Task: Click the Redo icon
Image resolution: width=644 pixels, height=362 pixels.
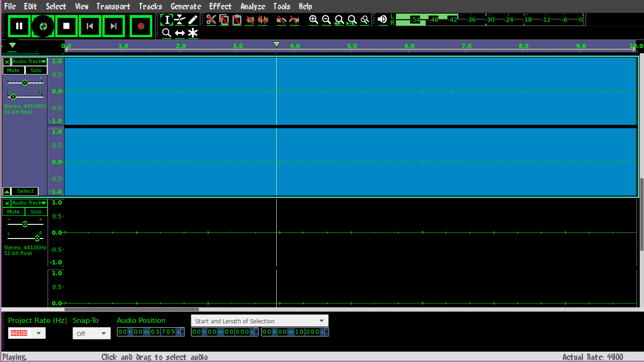Action: [294, 20]
